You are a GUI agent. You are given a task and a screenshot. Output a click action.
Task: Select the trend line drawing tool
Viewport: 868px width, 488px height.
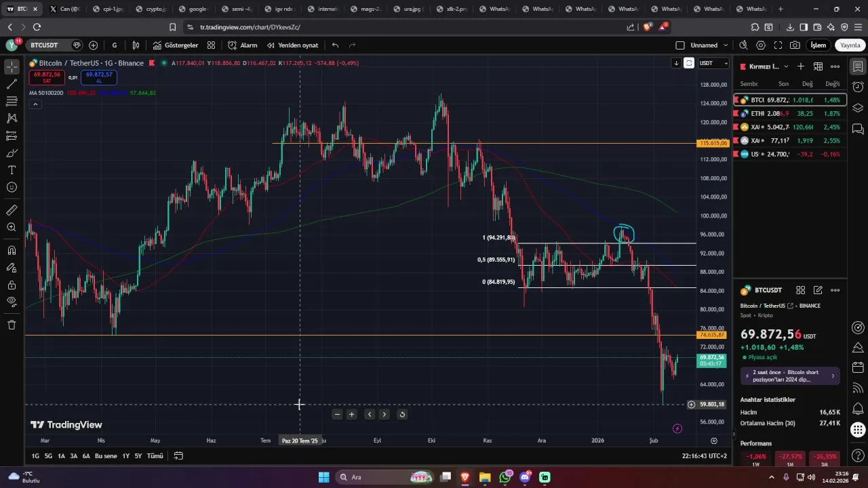click(x=12, y=84)
